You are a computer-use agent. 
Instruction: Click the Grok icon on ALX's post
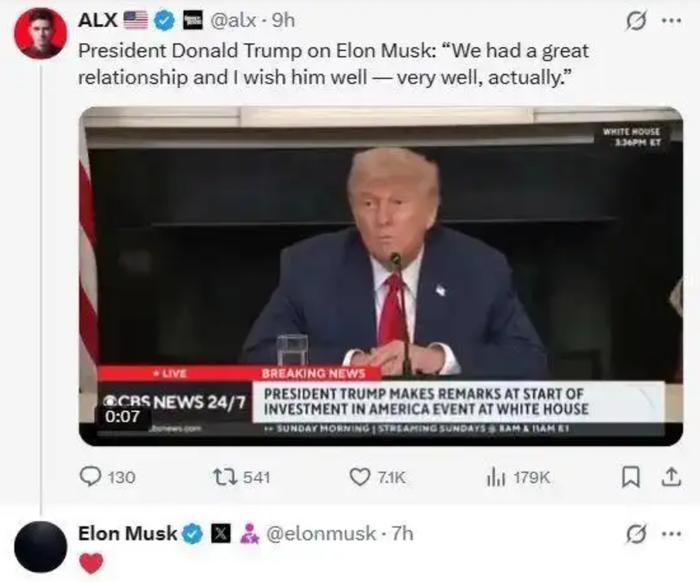tap(636, 21)
